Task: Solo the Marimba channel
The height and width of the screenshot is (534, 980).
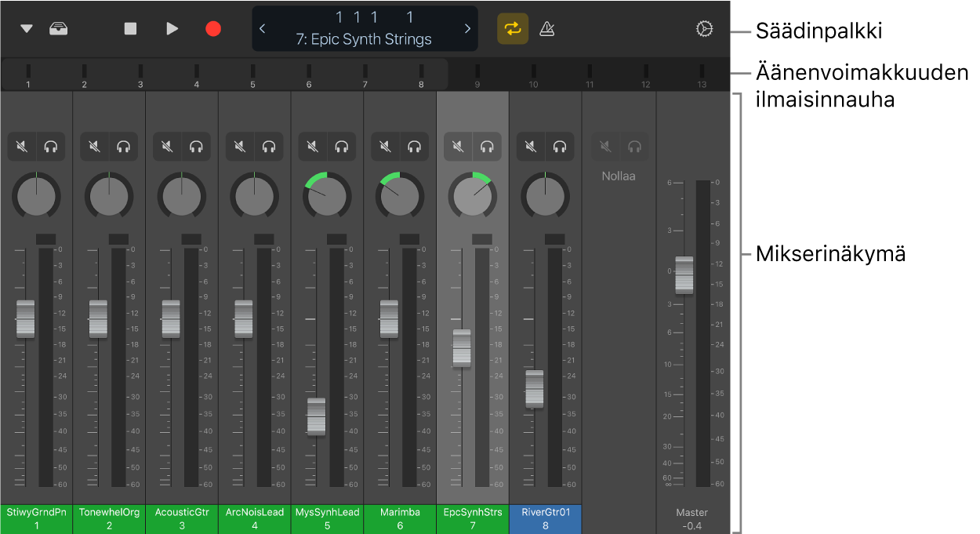Action: click(x=415, y=146)
